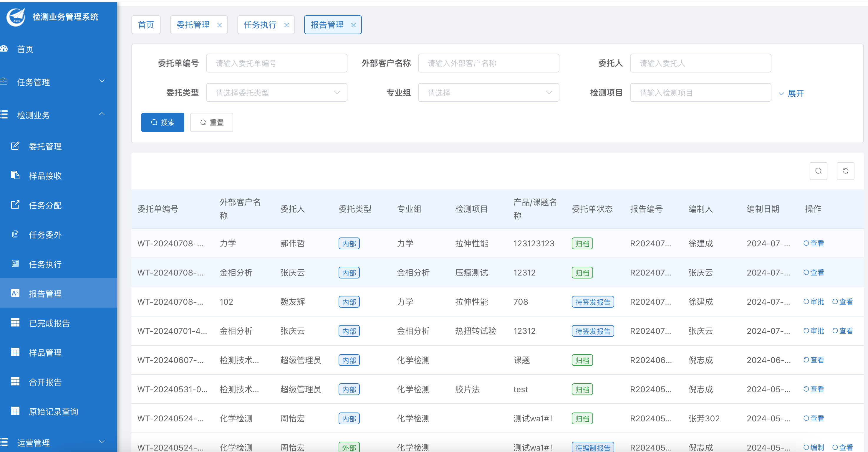Click 样品接收 clipboard icon in sidebar
868x452 pixels.
point(15,175)
